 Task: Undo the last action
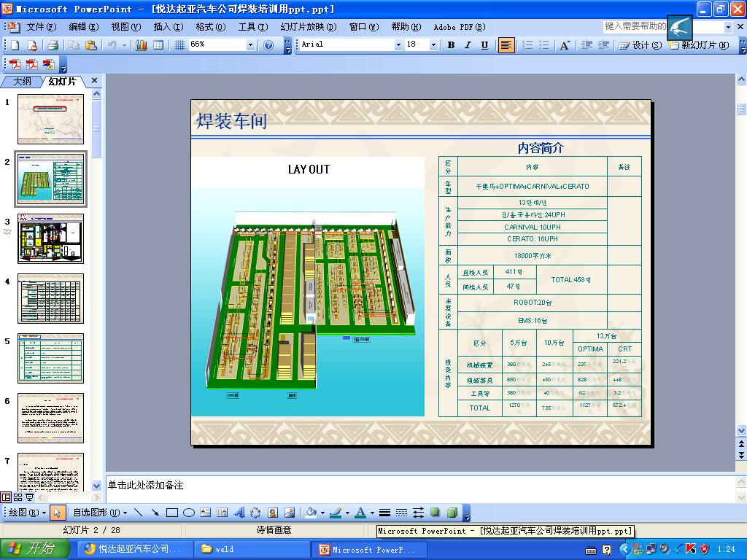[x=112, y=44]
